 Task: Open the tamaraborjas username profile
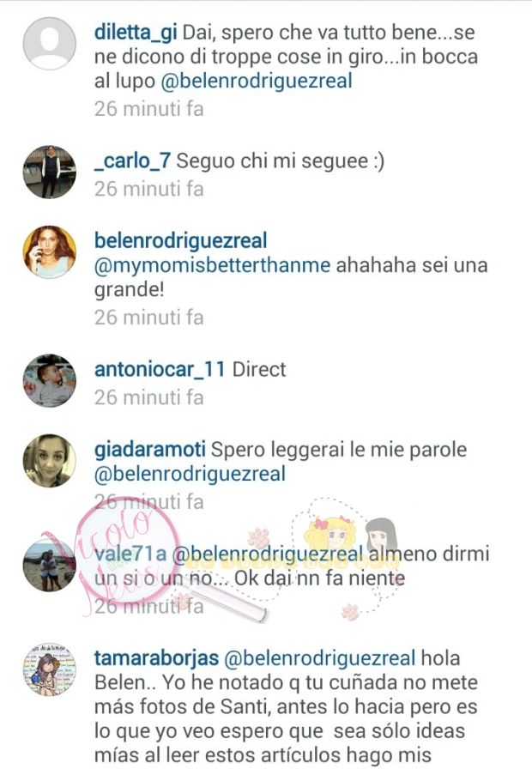pos(156,658)
